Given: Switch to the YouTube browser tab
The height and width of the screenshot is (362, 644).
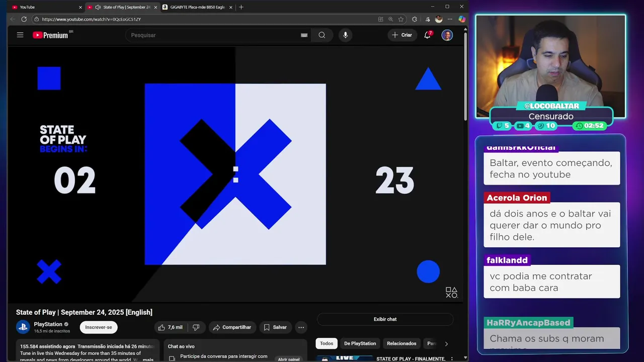Looking at the screenshot, I should pyautogui.click(x=45, y=7).
